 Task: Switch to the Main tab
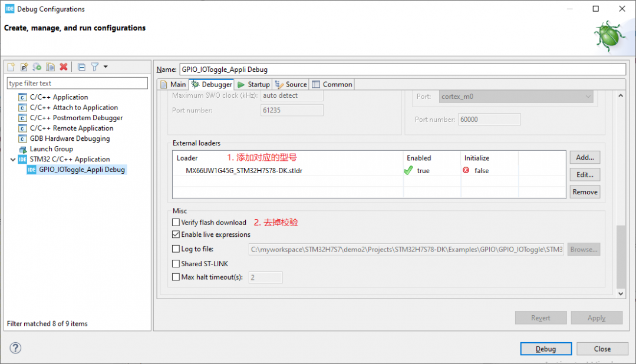173,84
